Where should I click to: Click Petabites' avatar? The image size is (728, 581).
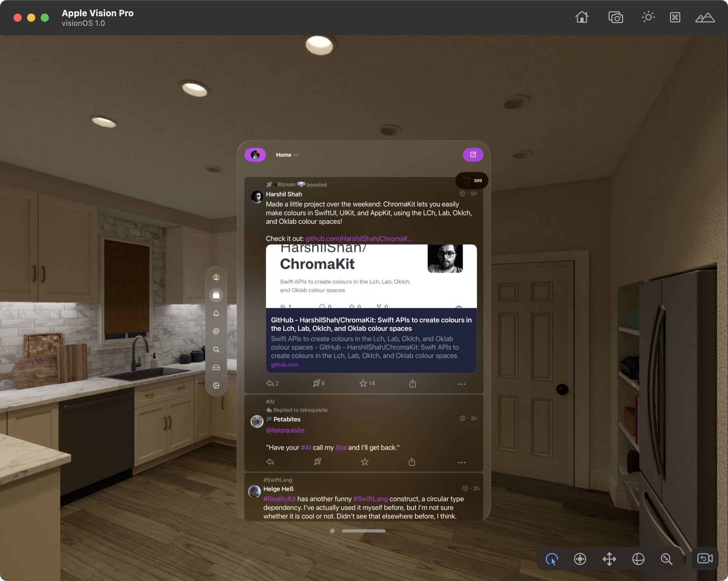[x=257, y=421]
